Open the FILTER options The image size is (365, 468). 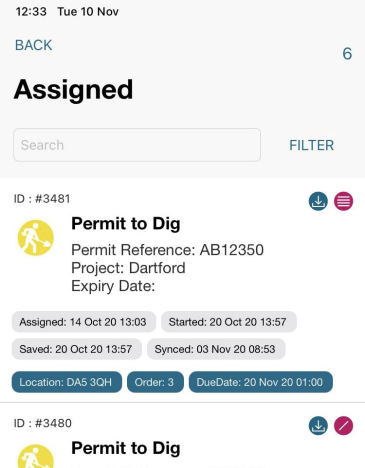click(x=311, y=145)
